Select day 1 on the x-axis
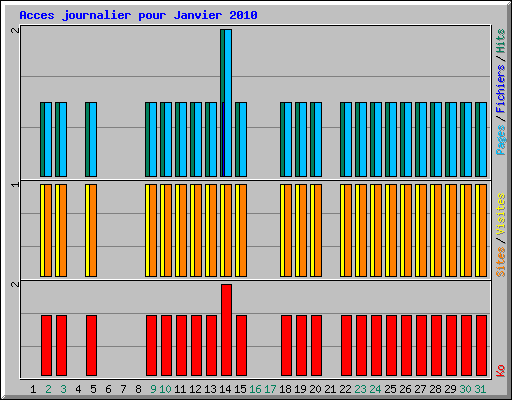Screen dimensions: 512x400 [x=33, y=389]
